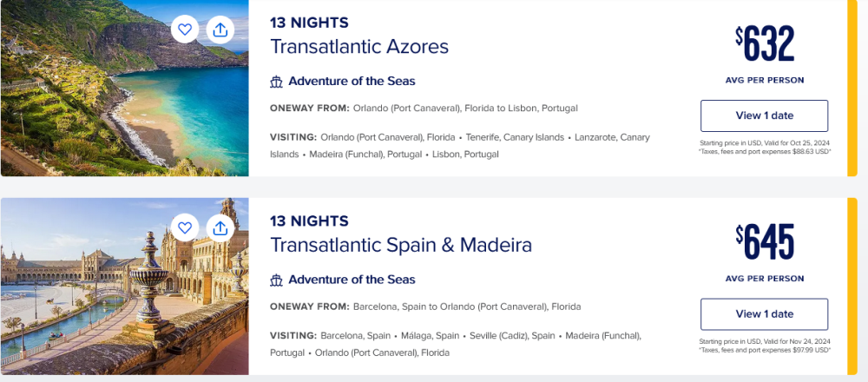The image size is (868, 382).
Task: Open the Azores coastline beach photo
Action: tap(124, 88)
